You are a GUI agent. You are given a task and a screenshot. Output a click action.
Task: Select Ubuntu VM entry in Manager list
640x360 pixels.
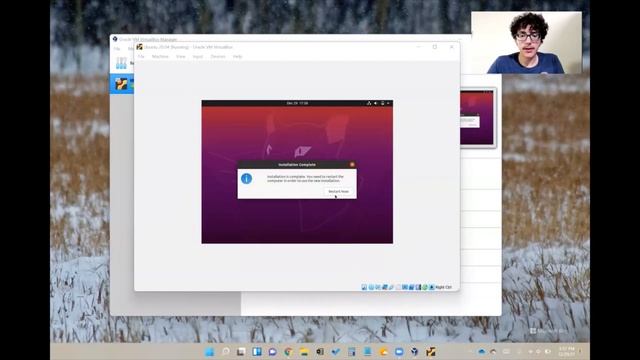click(122, 84)
